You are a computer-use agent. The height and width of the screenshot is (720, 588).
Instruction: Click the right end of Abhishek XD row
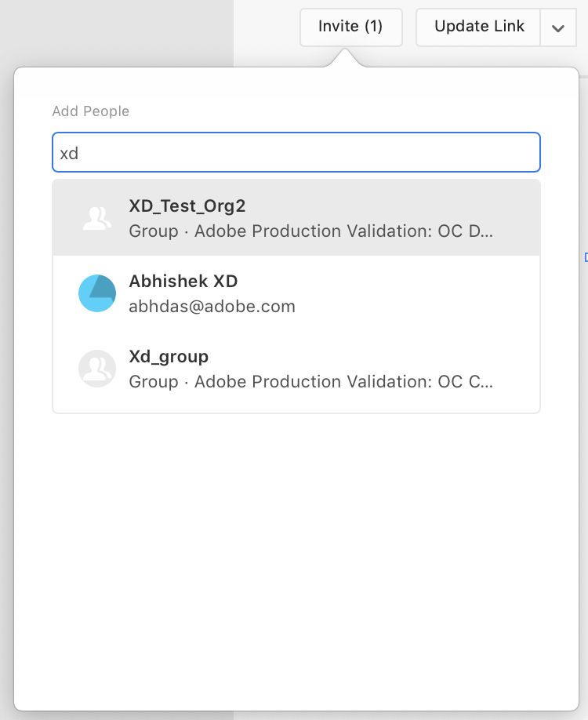click(x=517, y=293)
